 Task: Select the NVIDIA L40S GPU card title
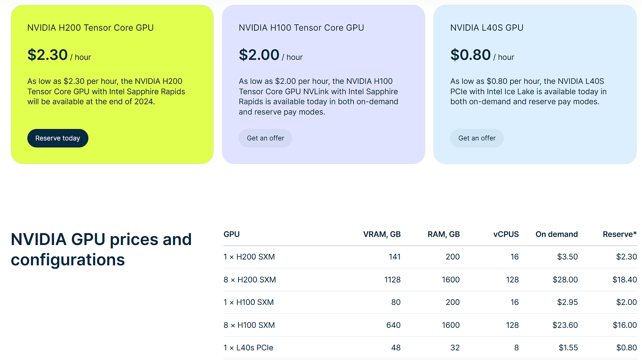[x=487, y=28]
